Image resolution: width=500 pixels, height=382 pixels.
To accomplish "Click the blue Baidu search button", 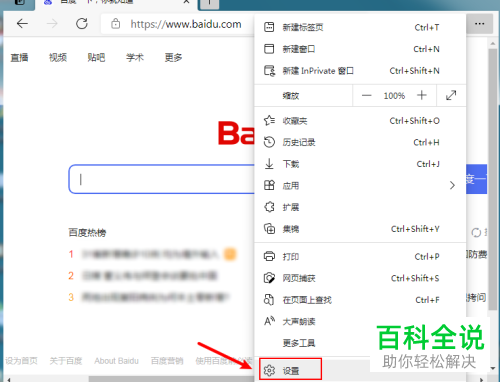I will pos(476,179).
